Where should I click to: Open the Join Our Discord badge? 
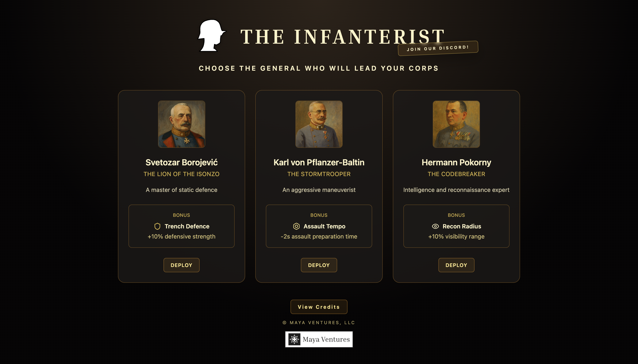pos(438,47)
